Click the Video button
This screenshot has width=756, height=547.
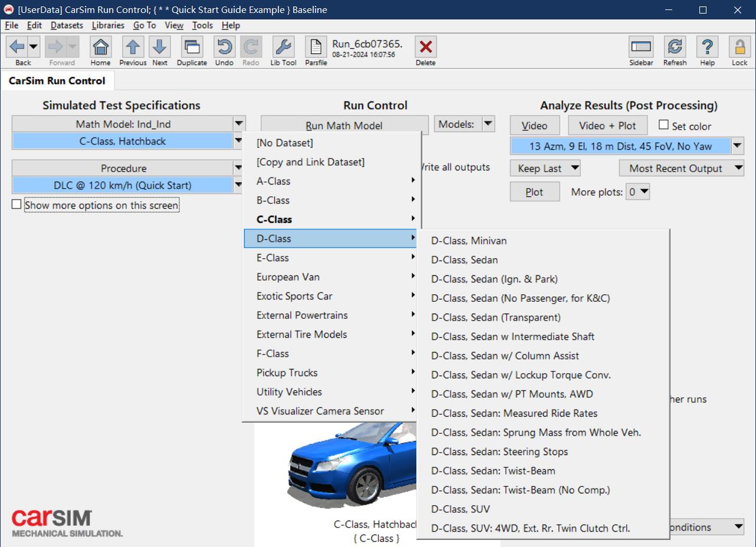(534, 126)
